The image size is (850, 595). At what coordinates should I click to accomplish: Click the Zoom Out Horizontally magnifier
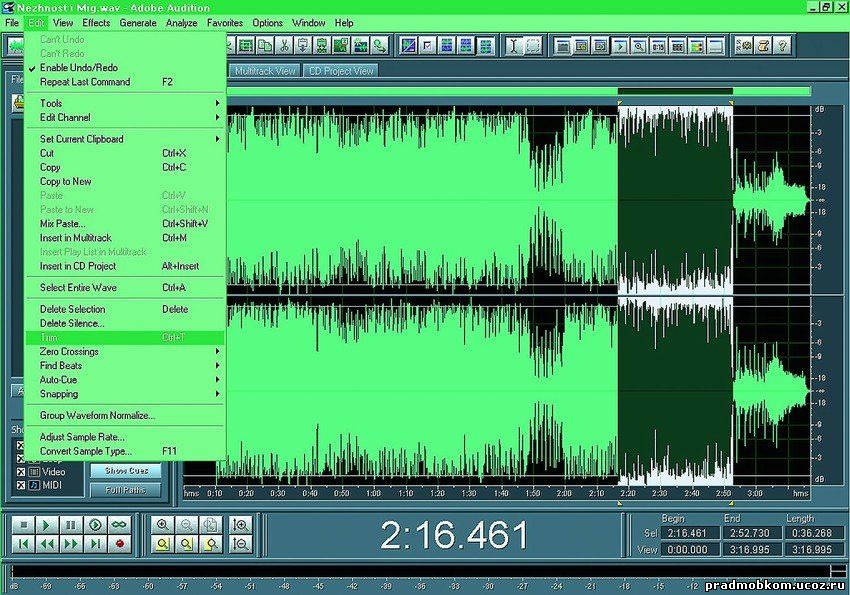tap(186, 525)
